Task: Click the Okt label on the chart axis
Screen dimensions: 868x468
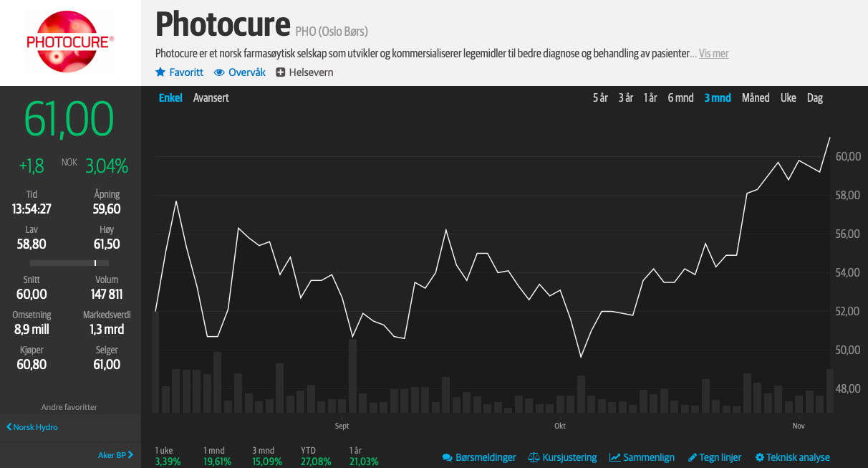Action: point(560,426)
